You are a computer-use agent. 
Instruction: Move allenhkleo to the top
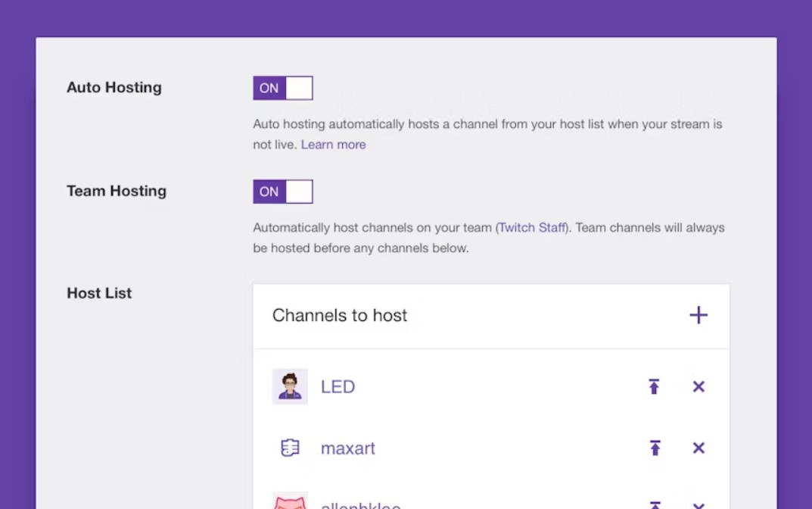coord(654,503)
